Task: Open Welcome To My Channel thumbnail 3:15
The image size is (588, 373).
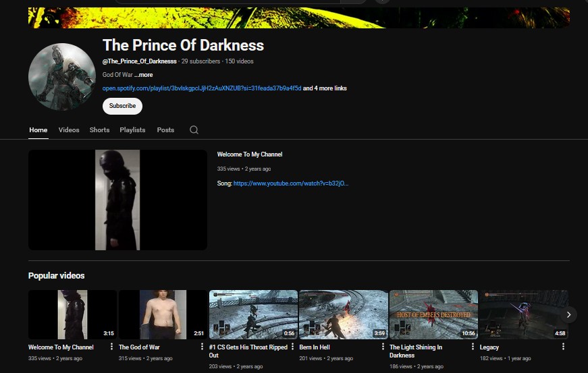Action: tap(72, 314)
